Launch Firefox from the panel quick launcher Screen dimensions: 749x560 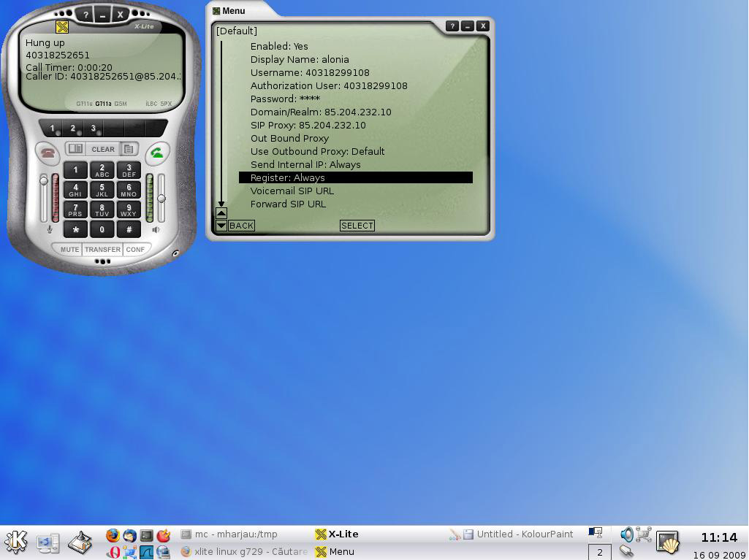pyautogui.click(x=113, y=535)
